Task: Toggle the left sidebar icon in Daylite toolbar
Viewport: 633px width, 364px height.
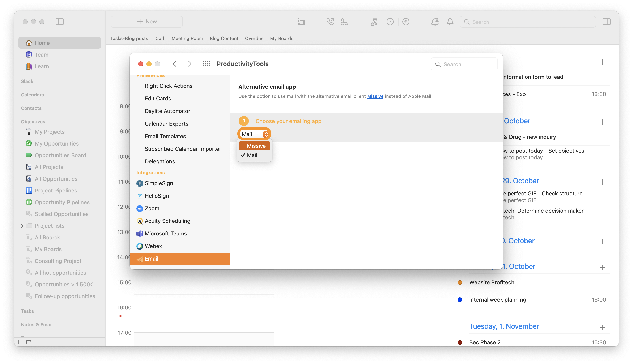Action: (x=60, y=22)
